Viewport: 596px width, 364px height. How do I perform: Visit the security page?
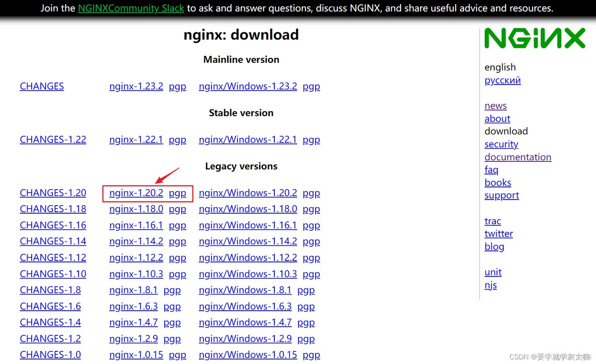pos(501,144)
